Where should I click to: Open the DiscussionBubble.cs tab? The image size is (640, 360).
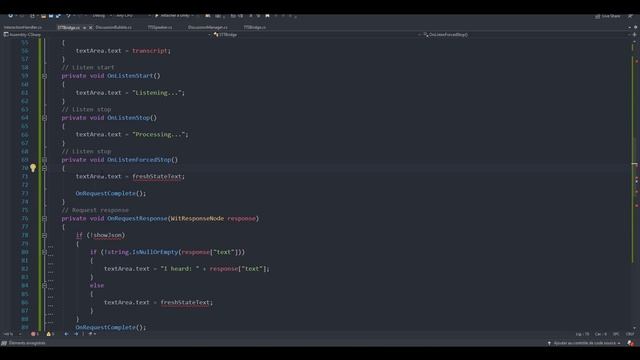click(x=113, y=27)
